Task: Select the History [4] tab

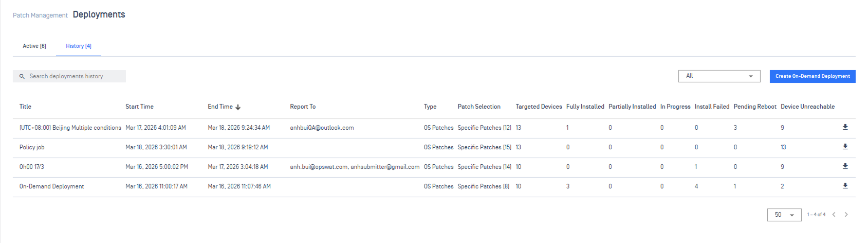Action: coord(79,46)
